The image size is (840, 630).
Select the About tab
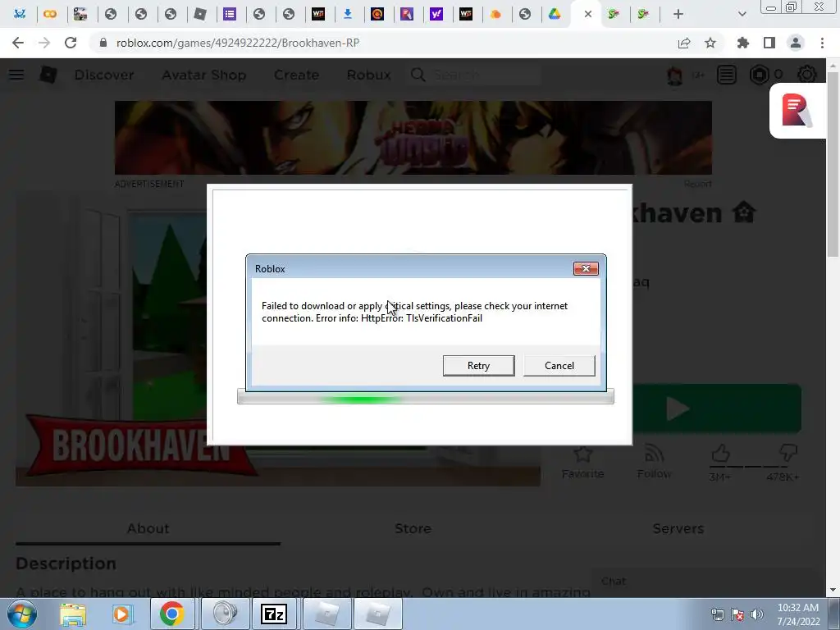point(148,529)
